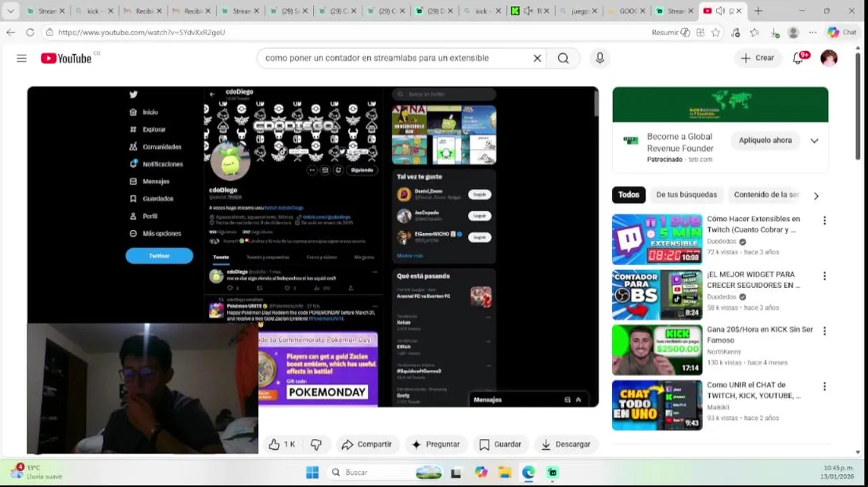Open CHAT TODO EN UNO thumbnail
The image size is (868, 487).
[x=657, y=405]
